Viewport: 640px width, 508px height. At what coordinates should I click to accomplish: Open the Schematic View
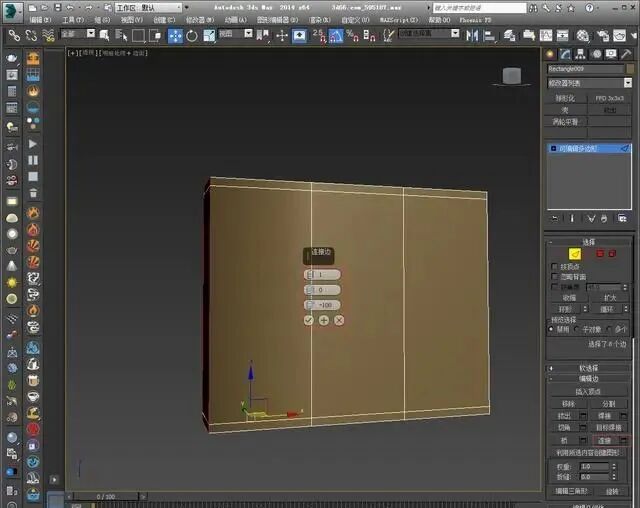point(562,36)
